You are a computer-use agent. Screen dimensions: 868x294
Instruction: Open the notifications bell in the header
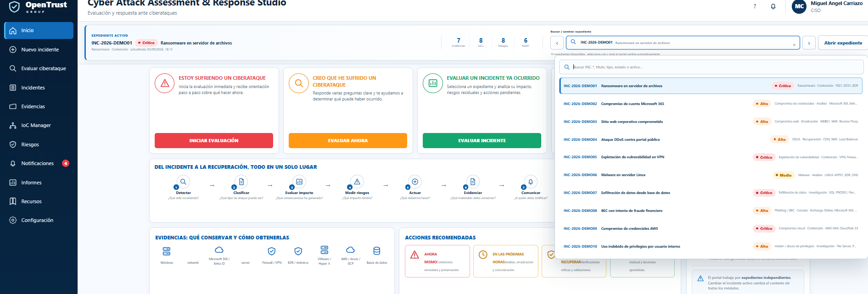(x=773, y=6)
